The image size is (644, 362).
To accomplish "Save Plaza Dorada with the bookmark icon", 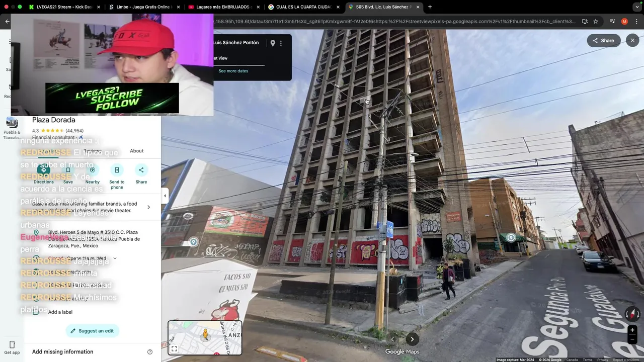I will [68, 170].
